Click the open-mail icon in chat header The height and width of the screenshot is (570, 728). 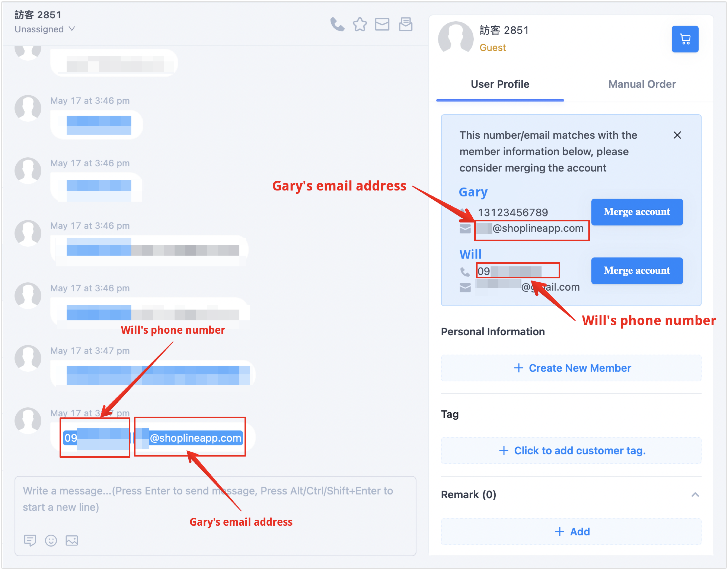(x=405, y=24)
